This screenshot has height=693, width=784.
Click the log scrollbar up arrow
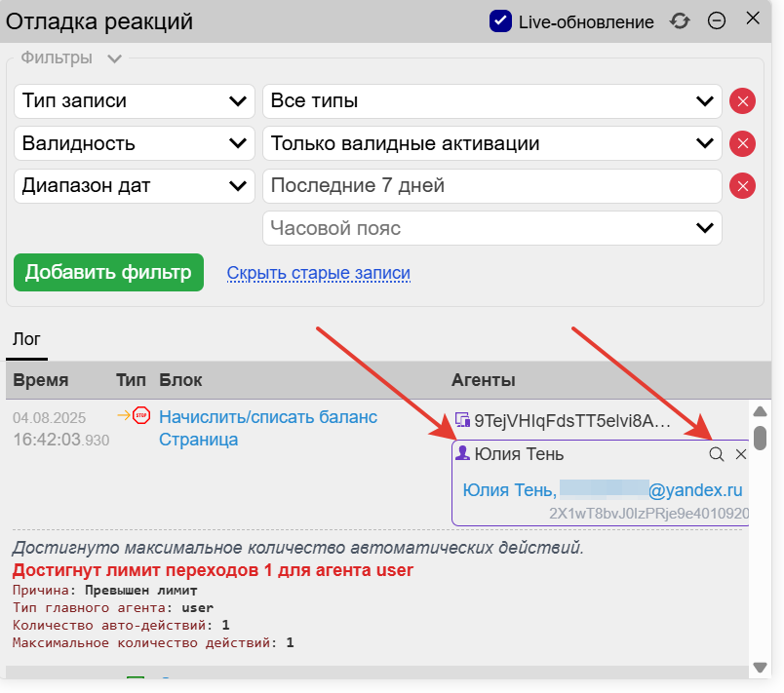pos(760,411)
